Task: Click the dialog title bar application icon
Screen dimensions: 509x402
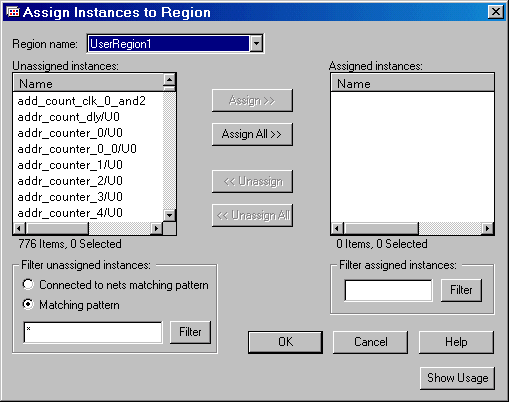Action: pyautogui.click(x=13, y=12)
